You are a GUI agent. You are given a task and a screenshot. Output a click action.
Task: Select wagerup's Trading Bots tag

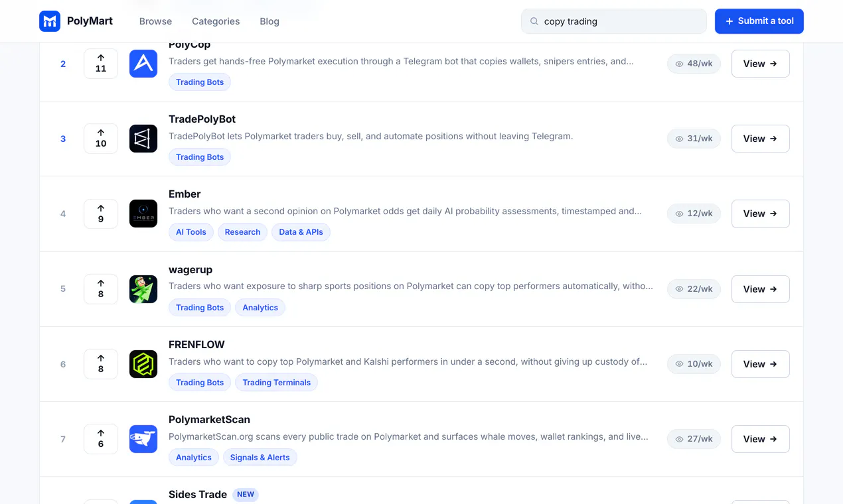tap(200, 308)
